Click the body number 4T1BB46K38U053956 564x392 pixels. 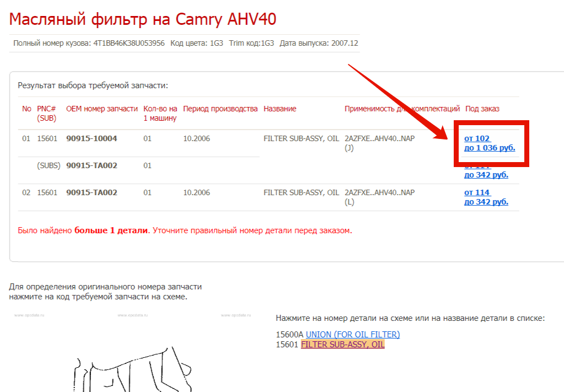tap(129, 43)
